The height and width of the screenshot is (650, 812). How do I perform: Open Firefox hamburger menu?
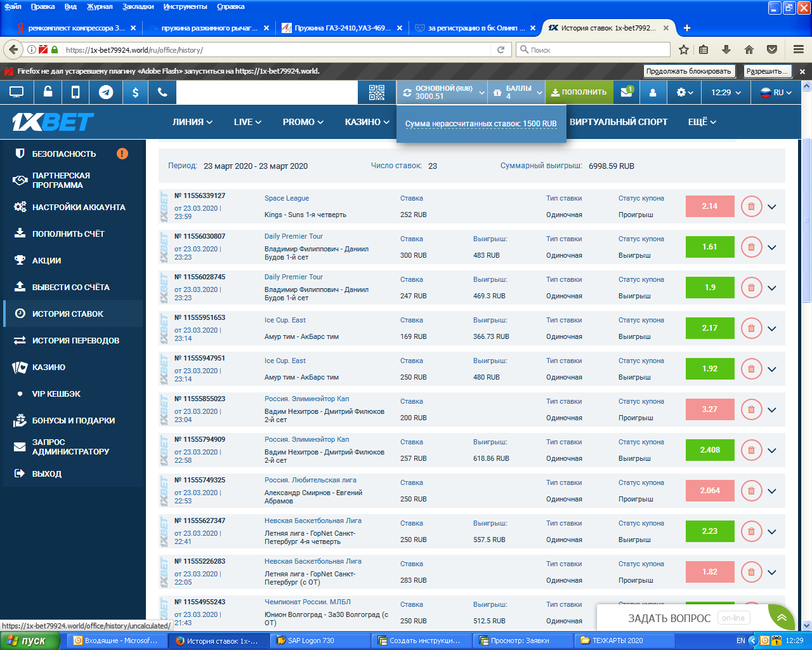[799, 50]
